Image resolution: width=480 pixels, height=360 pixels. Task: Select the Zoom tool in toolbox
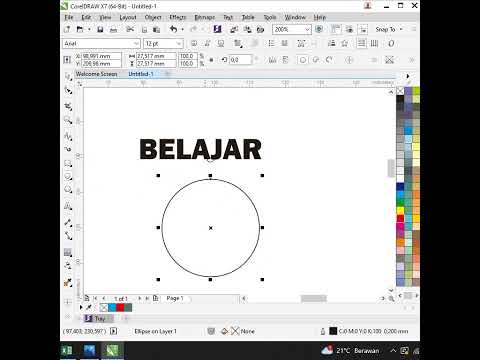pos(68,120)
